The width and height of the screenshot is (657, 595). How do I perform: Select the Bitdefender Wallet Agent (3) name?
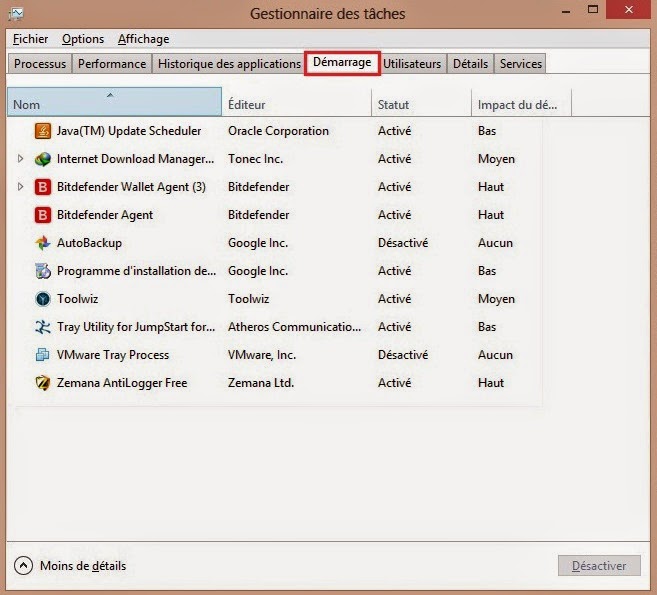tap(131, 187)
